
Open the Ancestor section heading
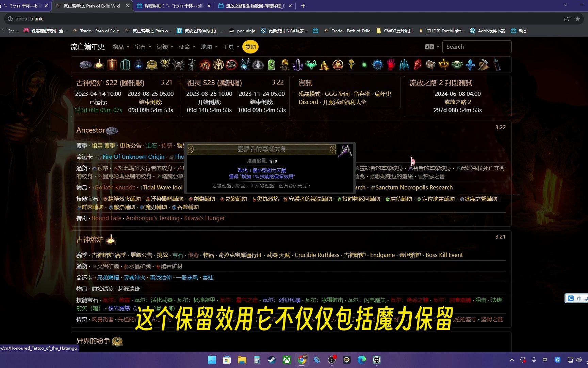91,130
